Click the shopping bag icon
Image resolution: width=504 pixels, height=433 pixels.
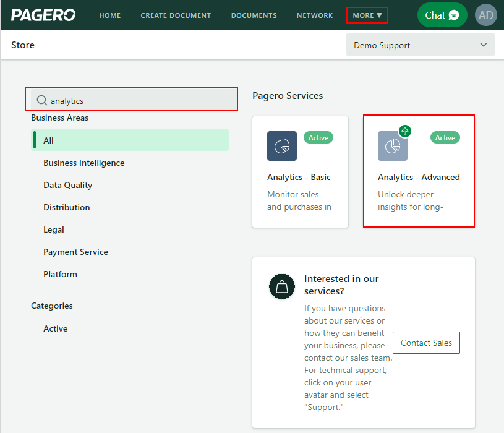coord(282,287)
